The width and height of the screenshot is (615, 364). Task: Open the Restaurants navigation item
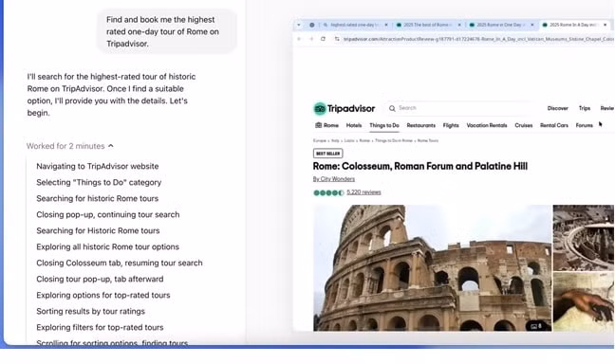[420, 125]
